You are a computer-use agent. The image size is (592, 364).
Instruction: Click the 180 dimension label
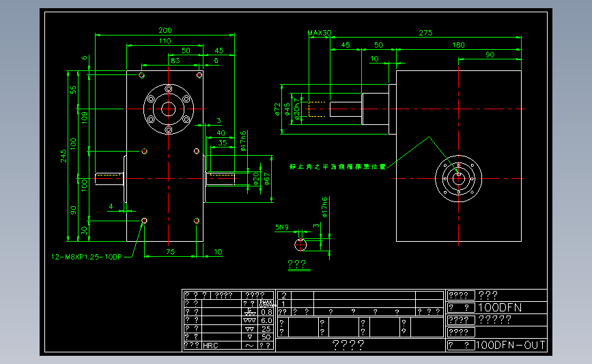pyautogui.click(x=458, y=45)
